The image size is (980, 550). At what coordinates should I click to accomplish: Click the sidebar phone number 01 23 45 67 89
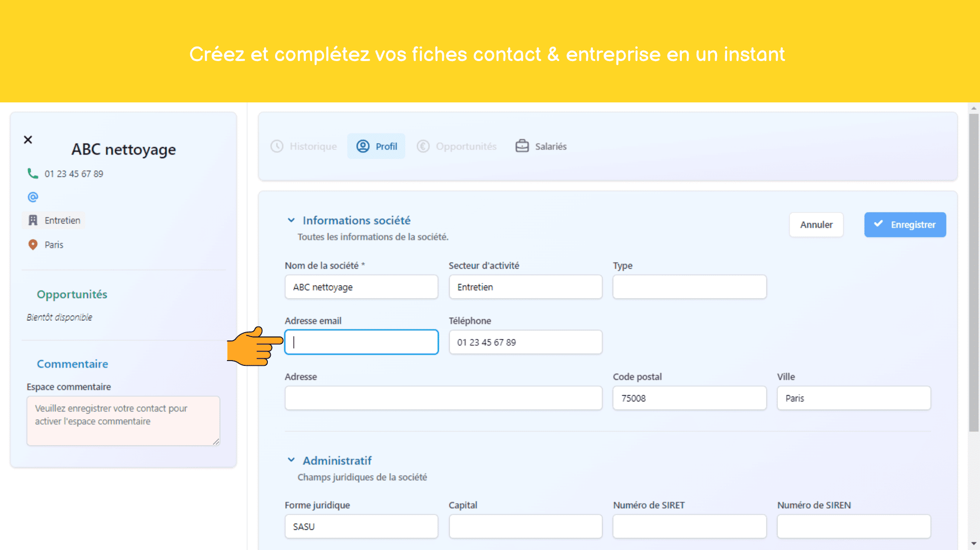click(x=74, y=174)
